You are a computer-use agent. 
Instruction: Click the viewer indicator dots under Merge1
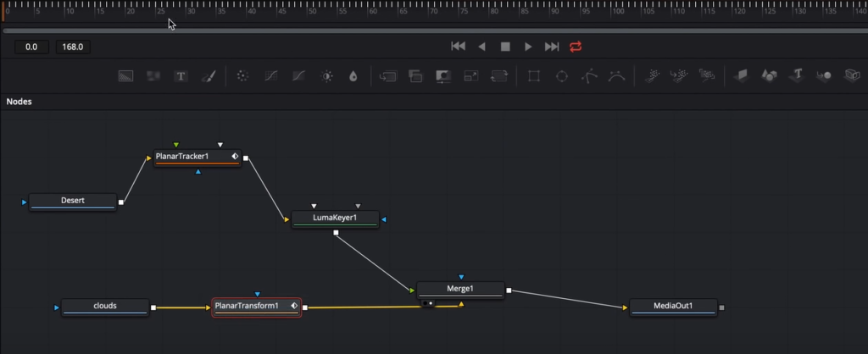(x=428, y=303)
